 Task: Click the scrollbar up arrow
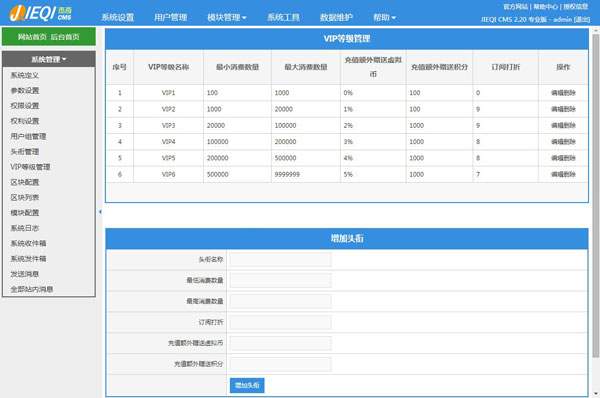[595, 30]
